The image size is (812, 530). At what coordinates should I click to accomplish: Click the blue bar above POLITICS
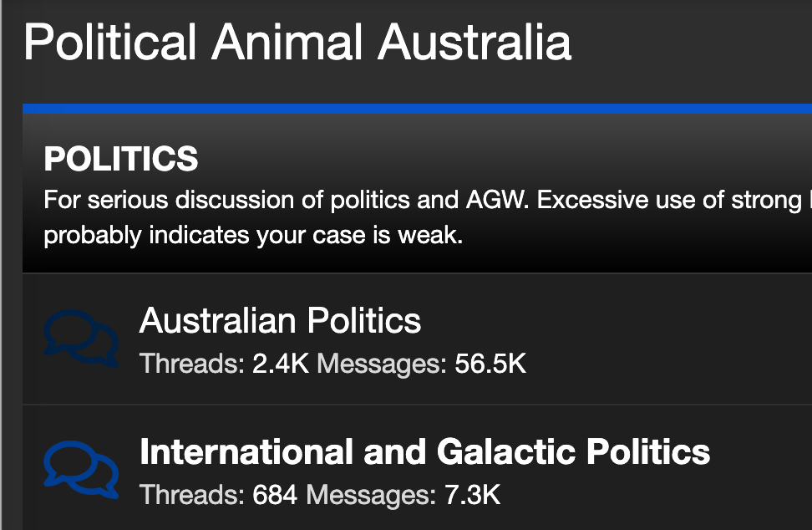click(418, 109)
